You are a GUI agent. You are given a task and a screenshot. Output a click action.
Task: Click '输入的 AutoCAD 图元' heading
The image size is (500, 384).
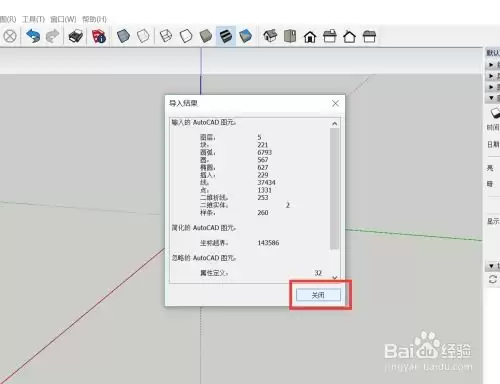pos(204,123)
